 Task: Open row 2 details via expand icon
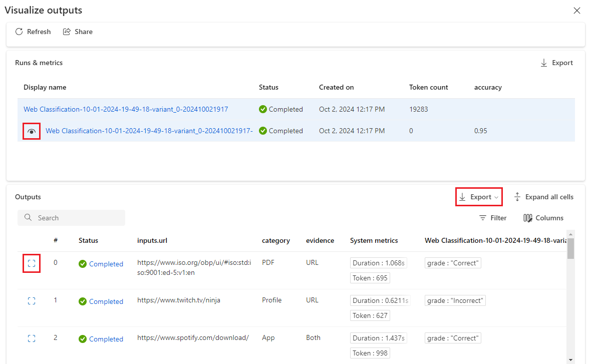coord(32,338)
